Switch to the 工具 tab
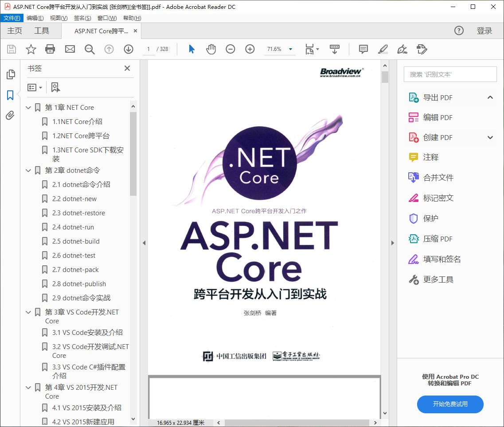This screenshot has width=504, height=427. coord(42,31)
